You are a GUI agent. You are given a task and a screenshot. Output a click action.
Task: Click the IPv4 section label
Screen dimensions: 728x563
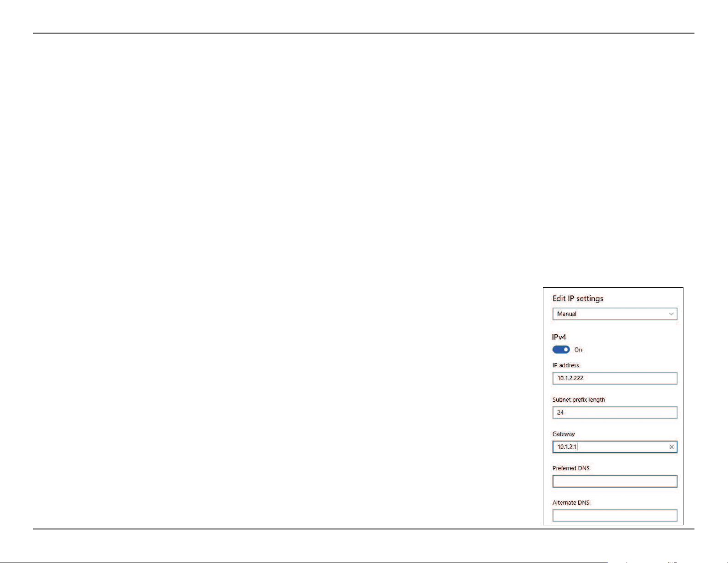coord(559,337)
